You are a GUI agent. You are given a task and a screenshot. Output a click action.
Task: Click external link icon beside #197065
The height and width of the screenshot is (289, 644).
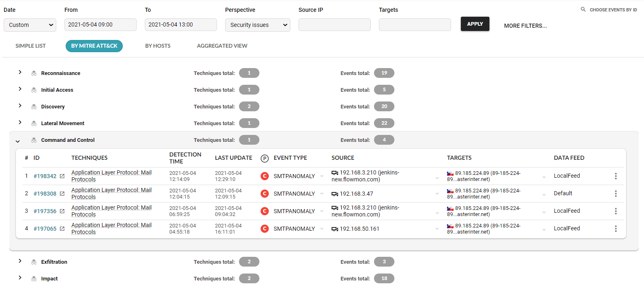tap(62, 229)
